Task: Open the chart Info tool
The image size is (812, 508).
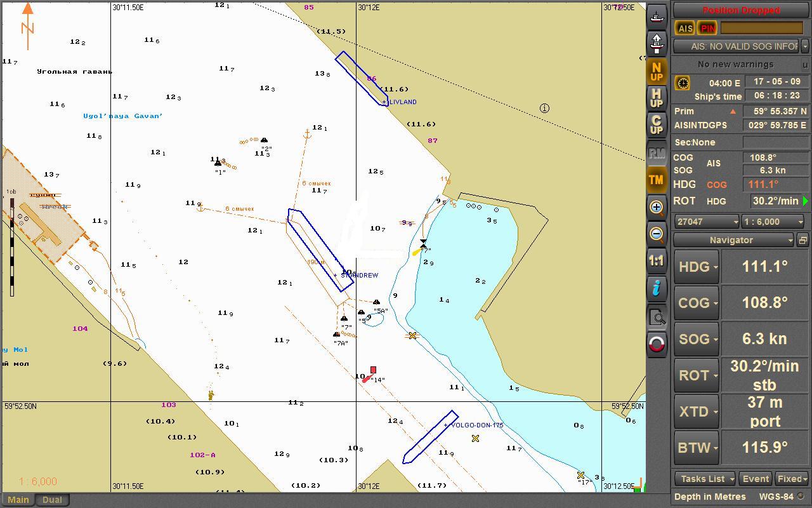Action: [x=657, y=288]
